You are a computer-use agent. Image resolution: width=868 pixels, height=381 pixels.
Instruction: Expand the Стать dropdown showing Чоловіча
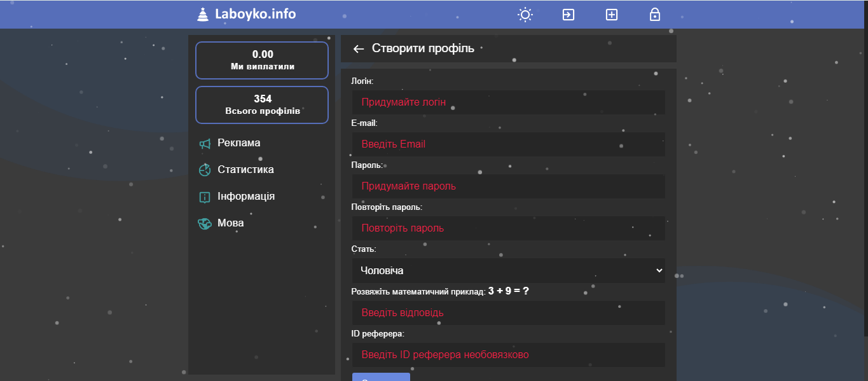[x=508, y=270]
